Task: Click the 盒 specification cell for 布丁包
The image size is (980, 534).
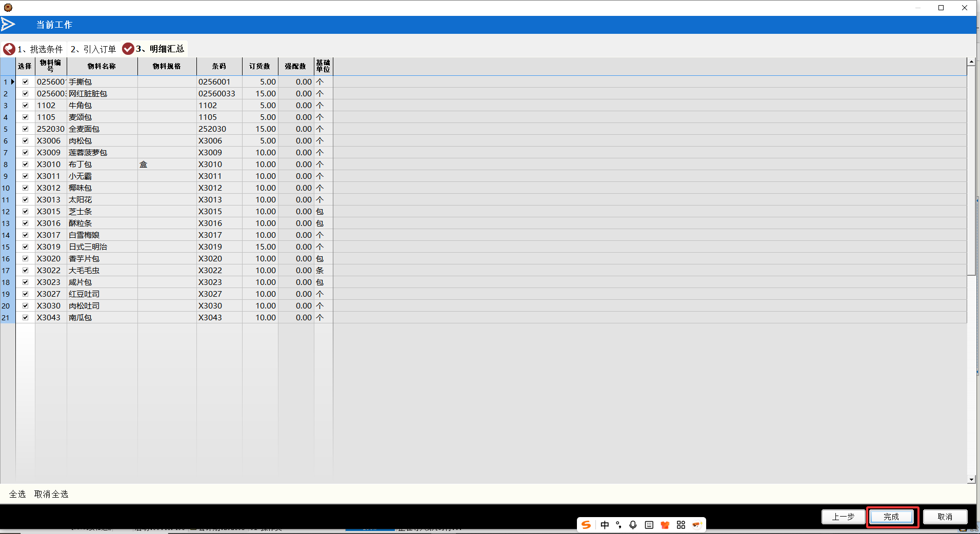Action: pos(167,164)
